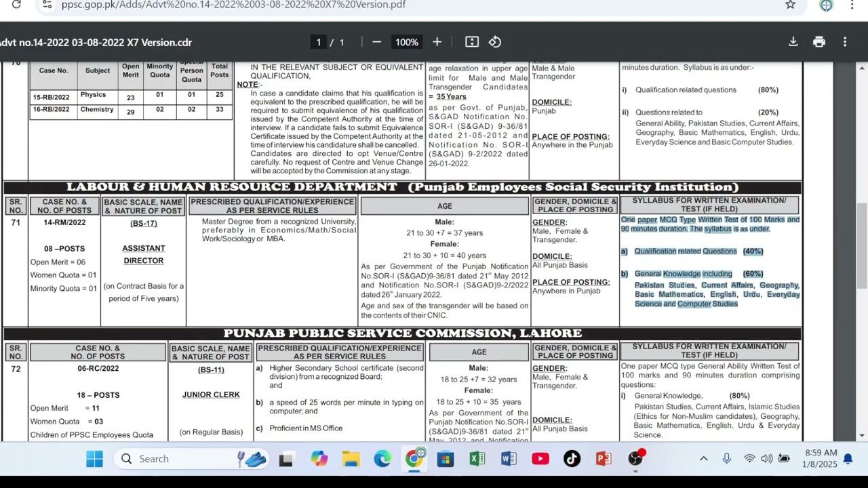Click the taskbar Search box
This screenshot has height=488, width=868.
tap(191, 459)
